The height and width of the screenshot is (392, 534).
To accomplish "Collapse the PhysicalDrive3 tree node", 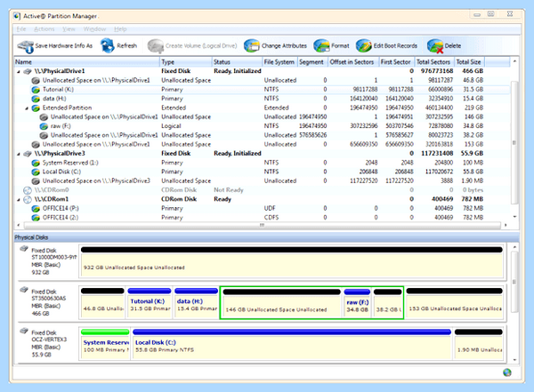I will 19,154.
